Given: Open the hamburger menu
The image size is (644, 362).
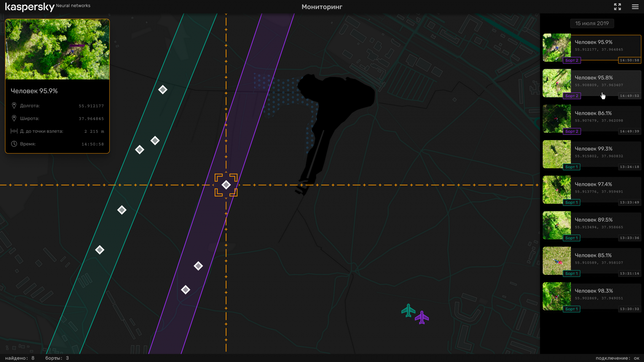Looking at the screenshot, I should click(635, 7).
